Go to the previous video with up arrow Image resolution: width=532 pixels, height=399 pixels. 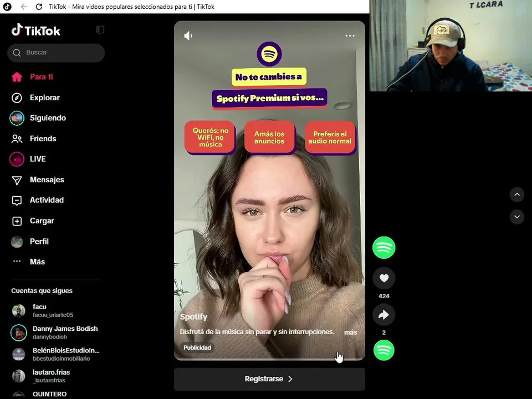point(516,195)
